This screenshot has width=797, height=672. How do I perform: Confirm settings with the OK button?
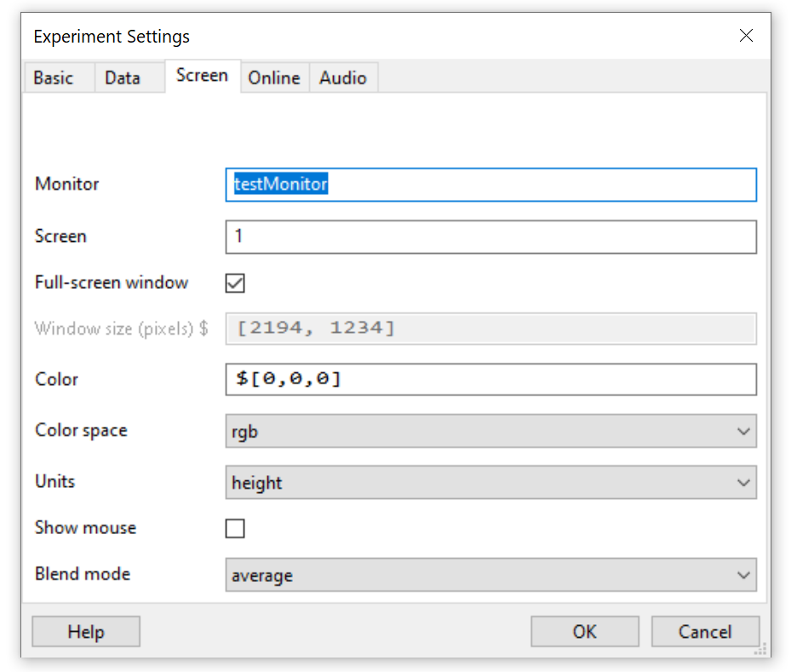(584, 631)
